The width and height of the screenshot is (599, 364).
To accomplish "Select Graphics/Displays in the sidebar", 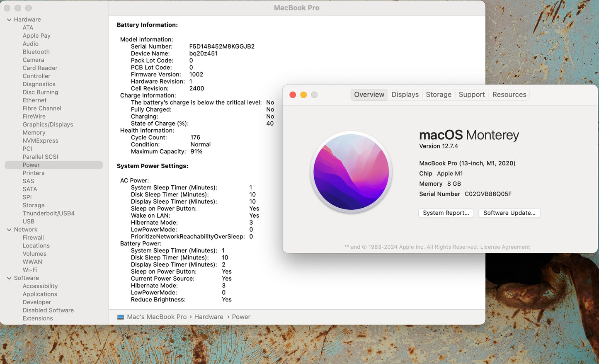I will click(48, 124).
